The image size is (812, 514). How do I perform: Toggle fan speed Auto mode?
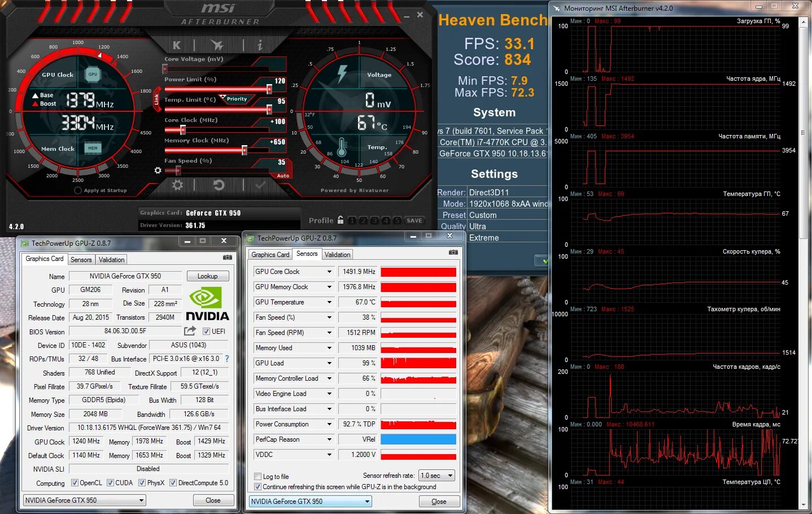283,176
